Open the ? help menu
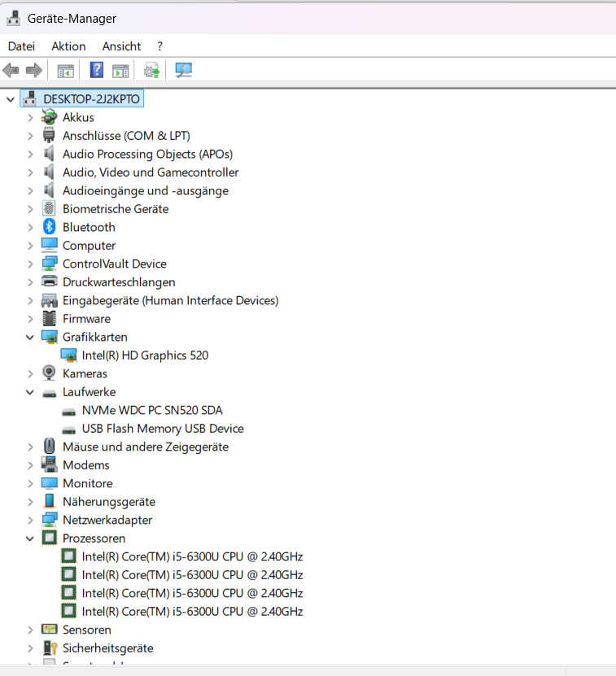616x676 pixels. pos(160,46)
